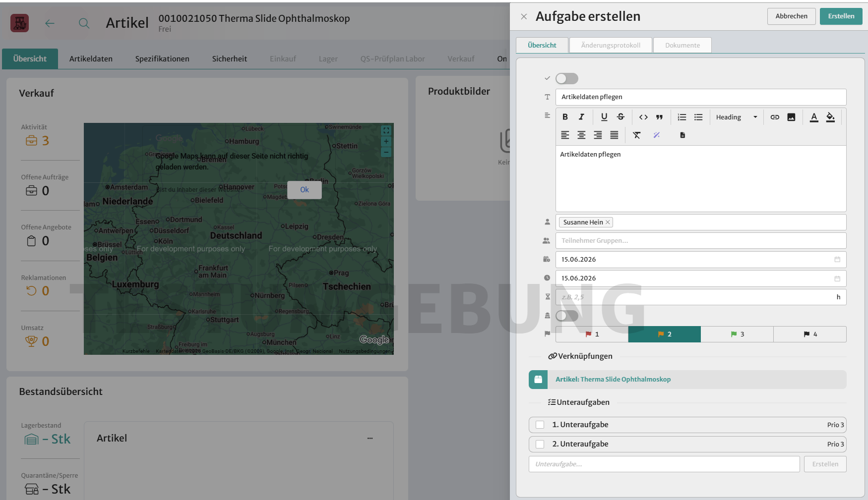The height and width of the screenshot is (500, 868).
Task: Clear text formatting in the editor
Action: coord(637,135)
